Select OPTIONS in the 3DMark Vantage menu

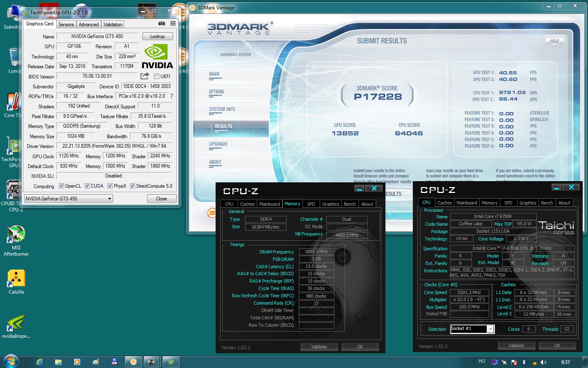tap(216, 92)
